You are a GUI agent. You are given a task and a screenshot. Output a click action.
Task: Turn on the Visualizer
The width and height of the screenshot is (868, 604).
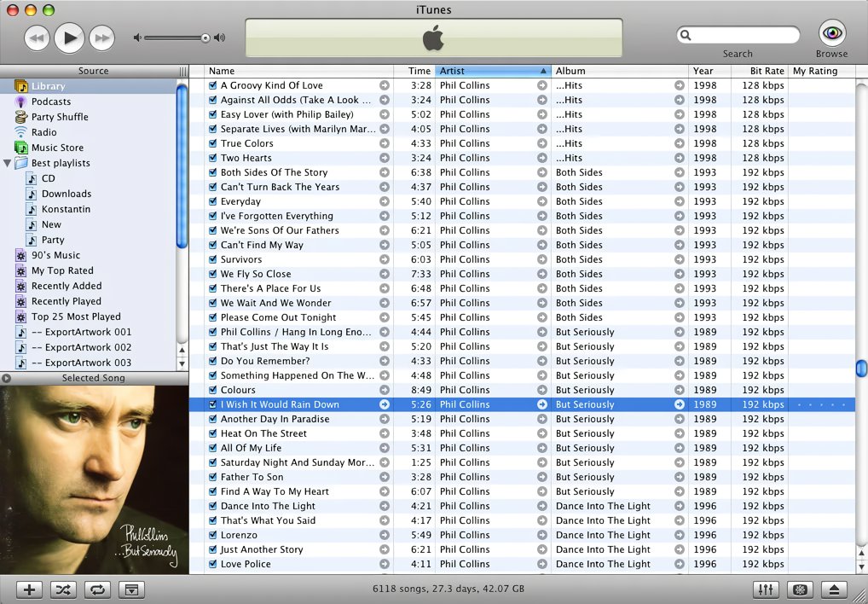coord(799,589)
